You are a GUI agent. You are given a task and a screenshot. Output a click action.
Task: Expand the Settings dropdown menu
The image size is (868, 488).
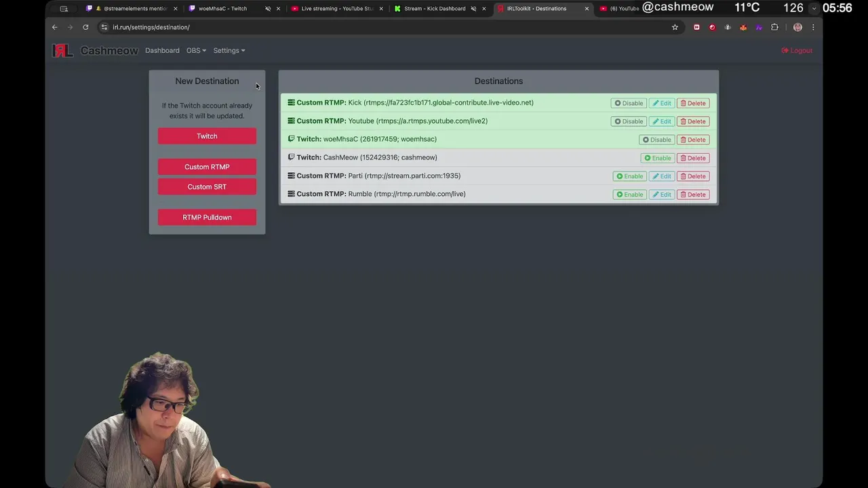click(x=229, y=50)
